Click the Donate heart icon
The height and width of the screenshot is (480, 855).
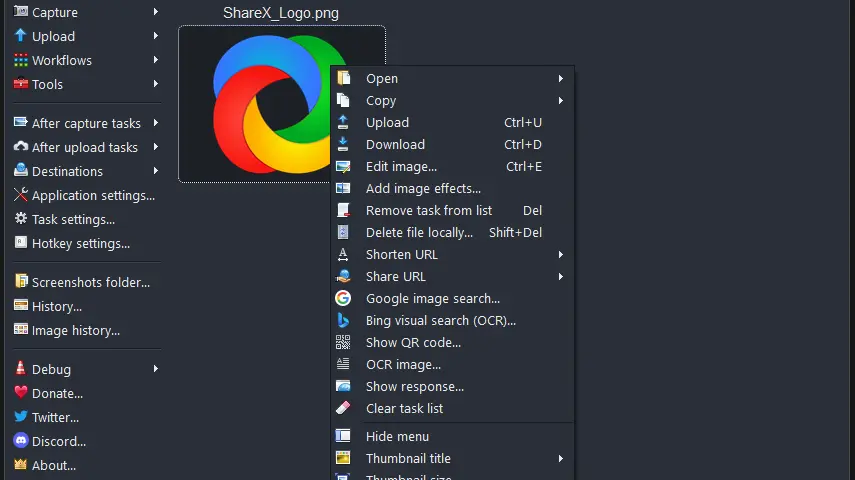click(21, 392)
